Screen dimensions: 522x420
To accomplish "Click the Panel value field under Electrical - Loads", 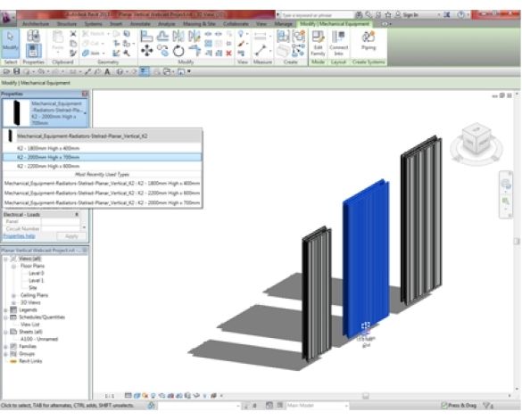I will [61, 222].
